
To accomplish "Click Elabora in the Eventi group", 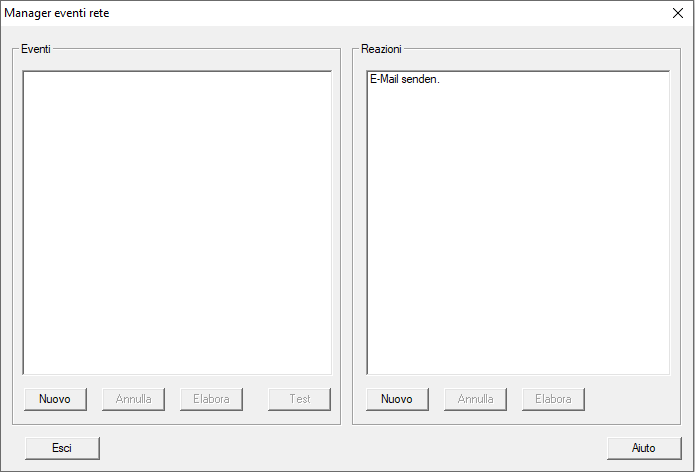I will tap(211, 399).
